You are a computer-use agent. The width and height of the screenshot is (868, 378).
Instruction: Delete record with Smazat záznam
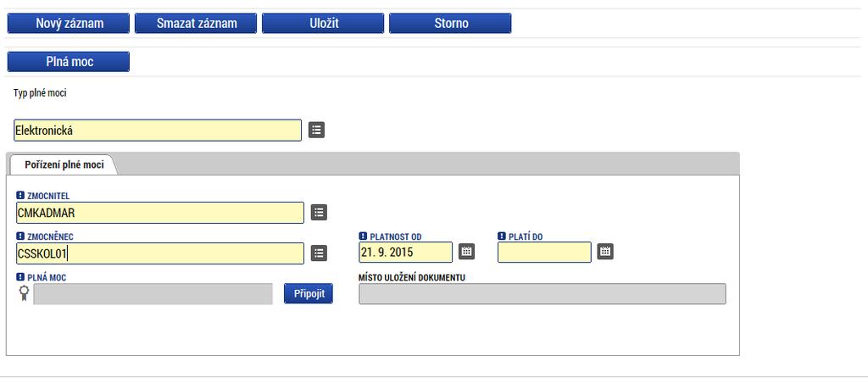point(196,23)
